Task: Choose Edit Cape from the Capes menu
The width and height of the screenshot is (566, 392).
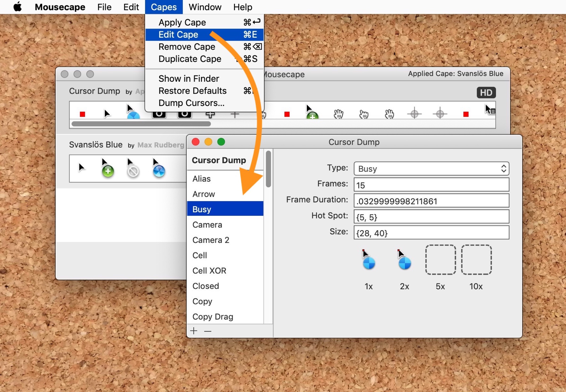Action: (178, 35)
